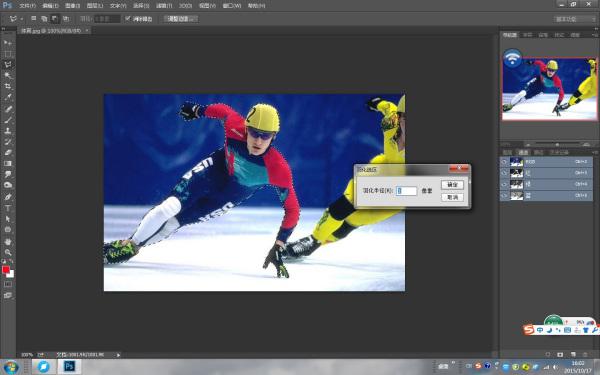
Task: Click the Add to Selection icon
Action: click(44, 18)
